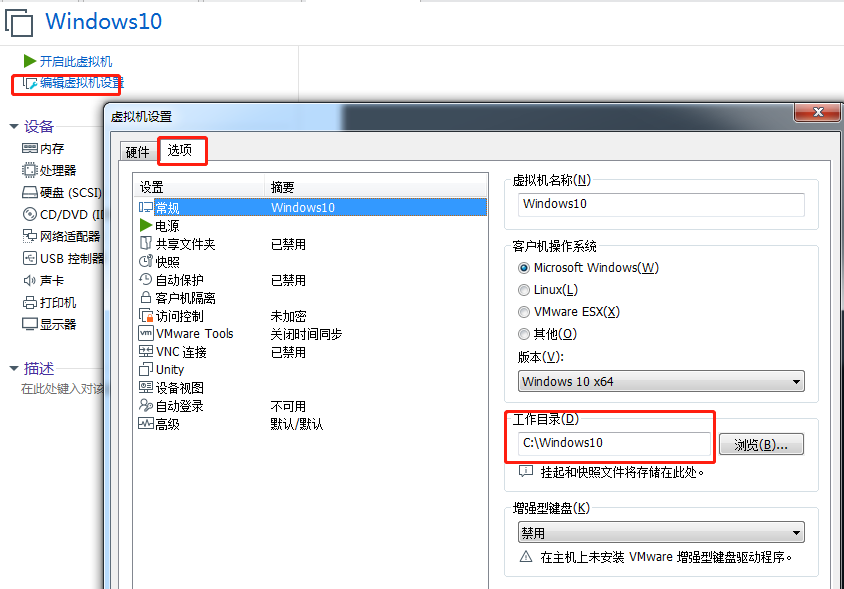Click the Unity windows icon
This screenshot has height=589, width=844.
point(146,369)
